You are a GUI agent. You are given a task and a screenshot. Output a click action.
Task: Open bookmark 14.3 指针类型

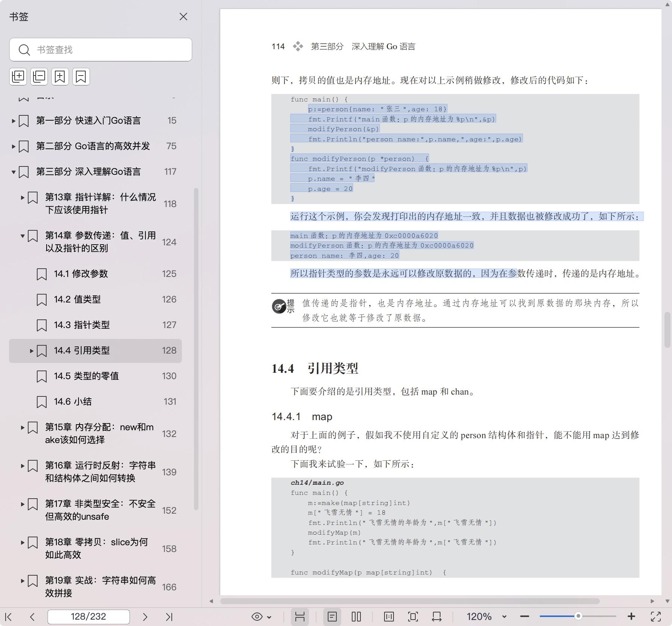[82, 325]
